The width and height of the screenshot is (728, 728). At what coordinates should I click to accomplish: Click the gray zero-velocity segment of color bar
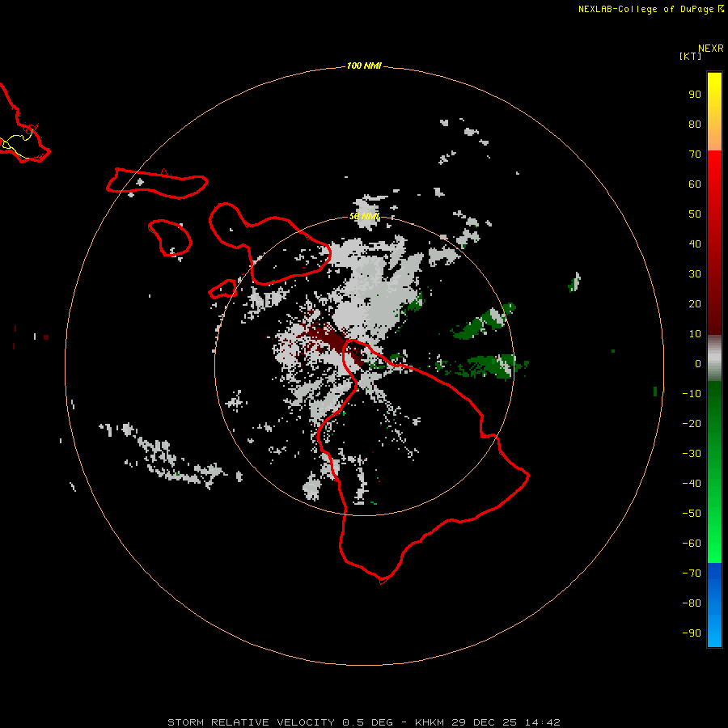tap(714, 358)
